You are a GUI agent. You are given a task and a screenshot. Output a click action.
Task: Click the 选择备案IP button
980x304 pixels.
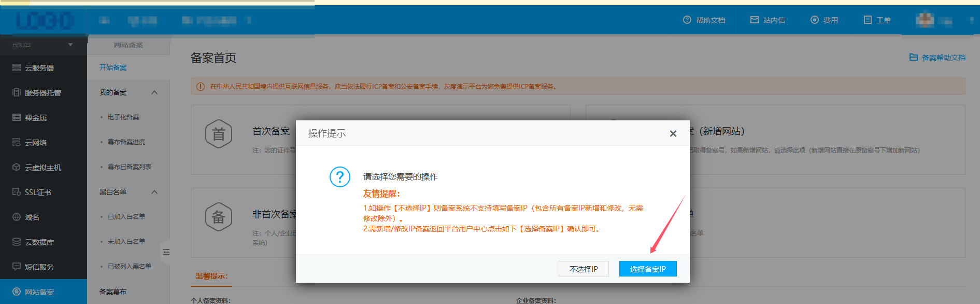[x=648, y=269]
